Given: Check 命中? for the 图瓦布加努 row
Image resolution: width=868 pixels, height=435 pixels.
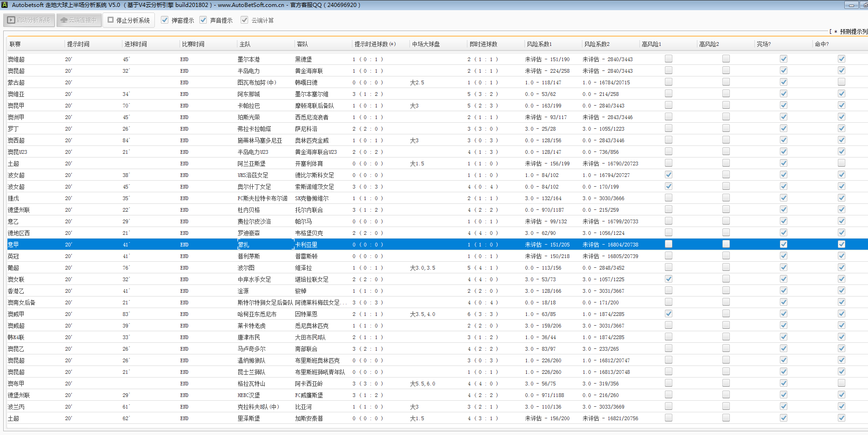Looking at the screenshot, I should (841, 82).
